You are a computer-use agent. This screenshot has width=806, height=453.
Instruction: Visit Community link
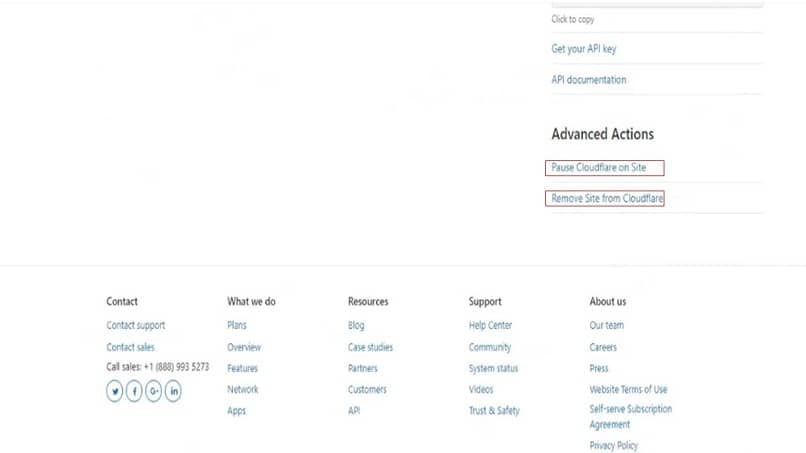tap(490, 348)
